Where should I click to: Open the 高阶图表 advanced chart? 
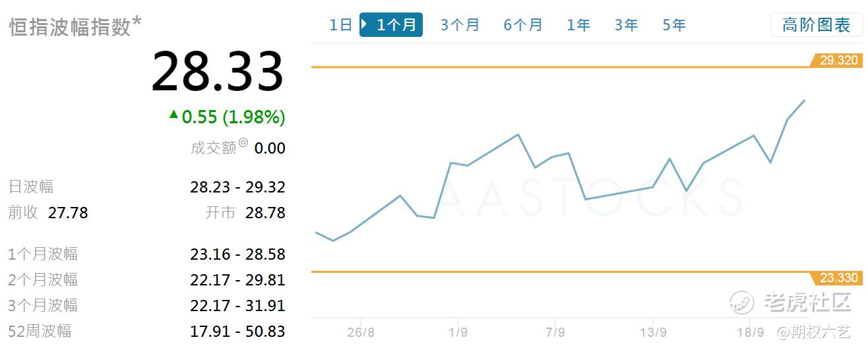(x=816, y=25)
